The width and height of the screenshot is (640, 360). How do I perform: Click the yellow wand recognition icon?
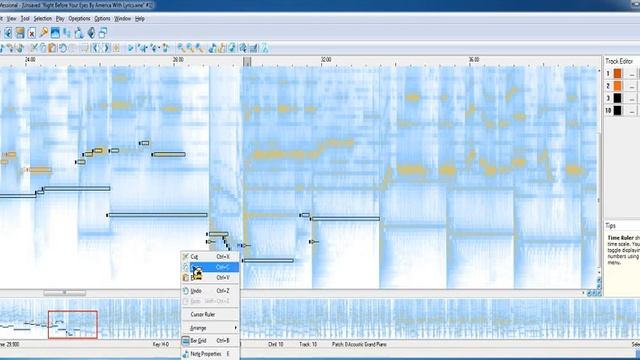coord(43,33)
